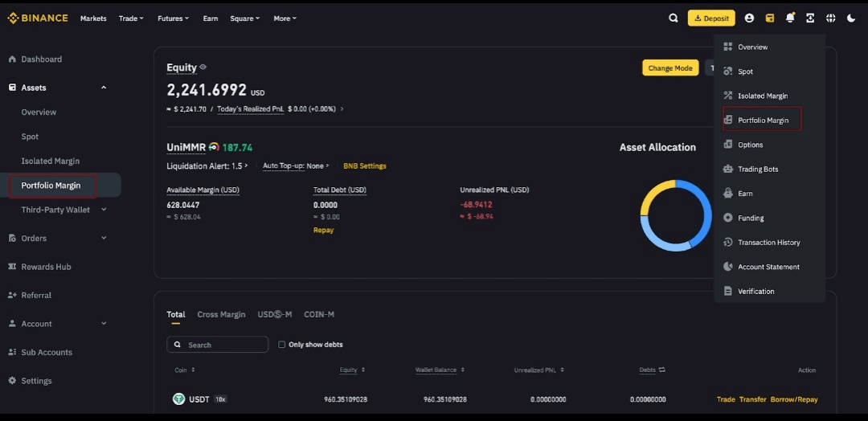Select the Total tab

click(x=176, y=314)
